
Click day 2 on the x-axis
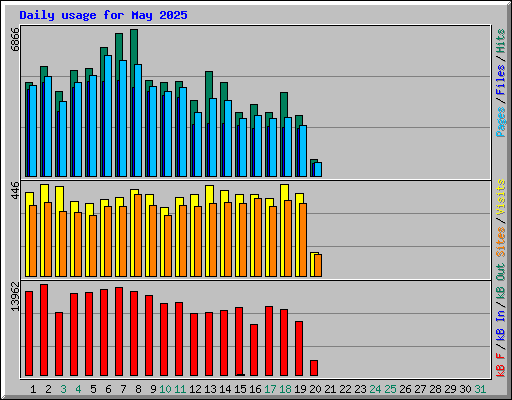click(48, 389)
